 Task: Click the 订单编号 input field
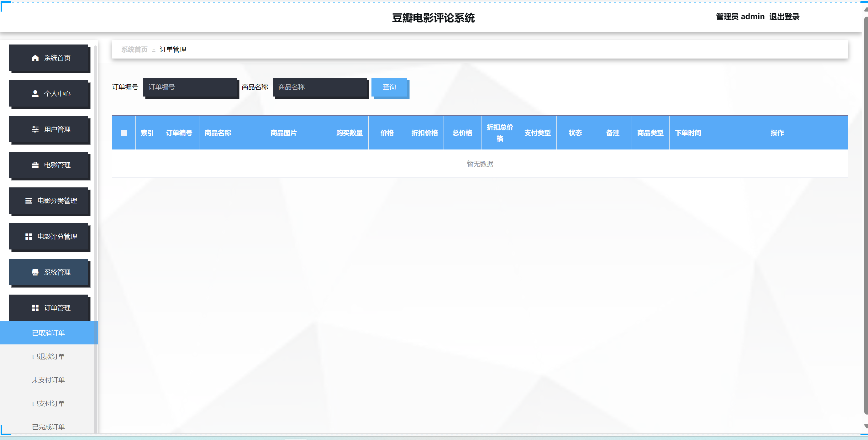(190, 87)
